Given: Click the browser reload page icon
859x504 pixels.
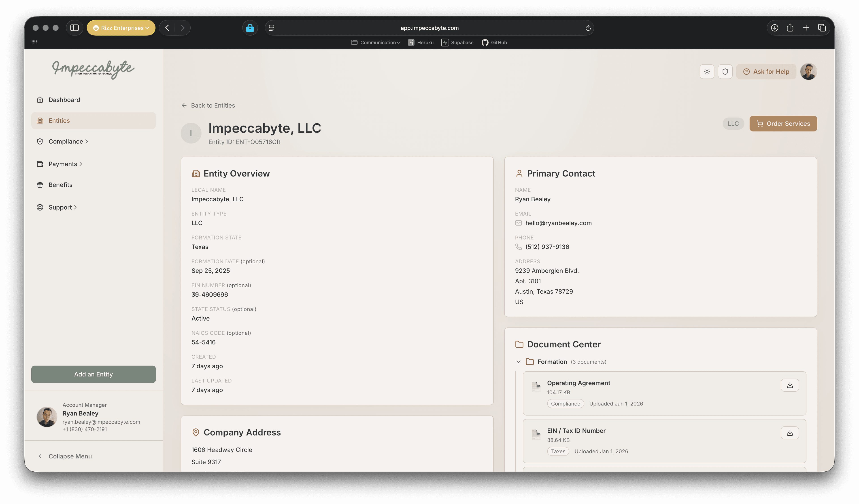Looking at the screenshot, I should tap(588, 28).
